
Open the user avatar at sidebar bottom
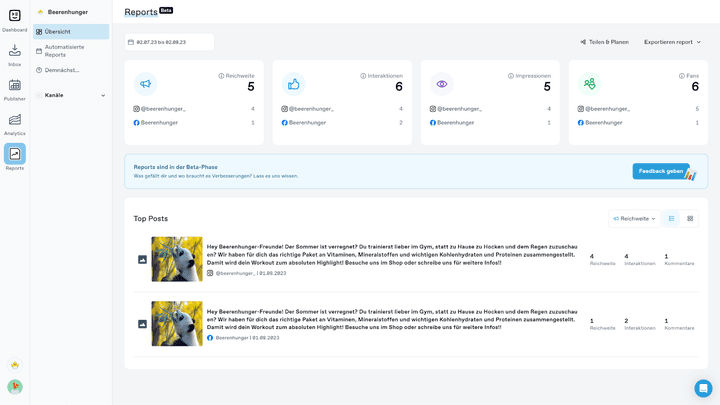15,387
